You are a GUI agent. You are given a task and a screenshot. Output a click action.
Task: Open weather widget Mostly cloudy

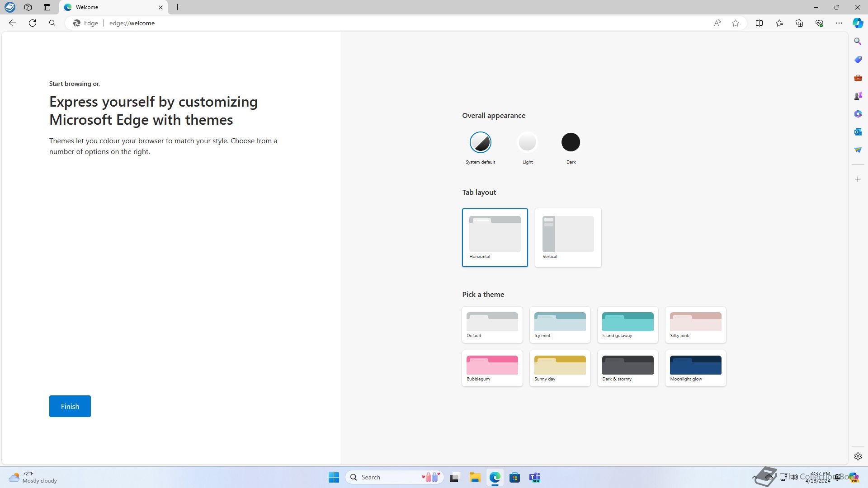click(x=33, y=477)
